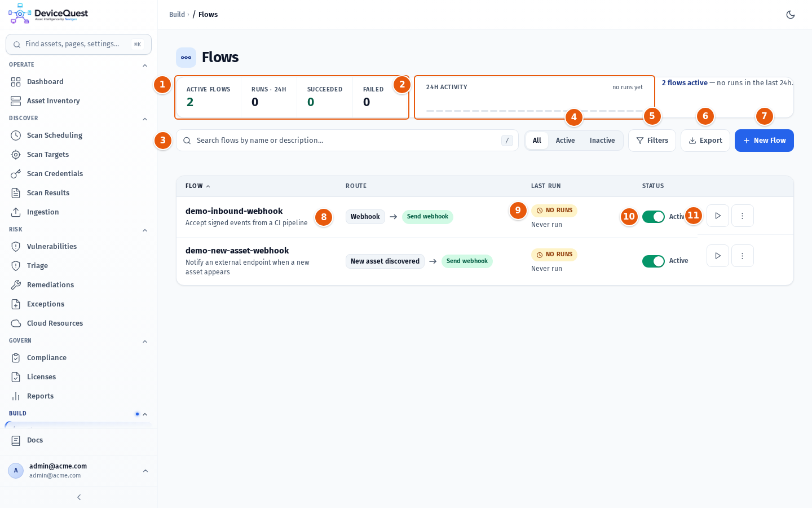812x508 pixels.
Task: Collapse the Risk sidebar section
Action: click(x=145, y=230)
